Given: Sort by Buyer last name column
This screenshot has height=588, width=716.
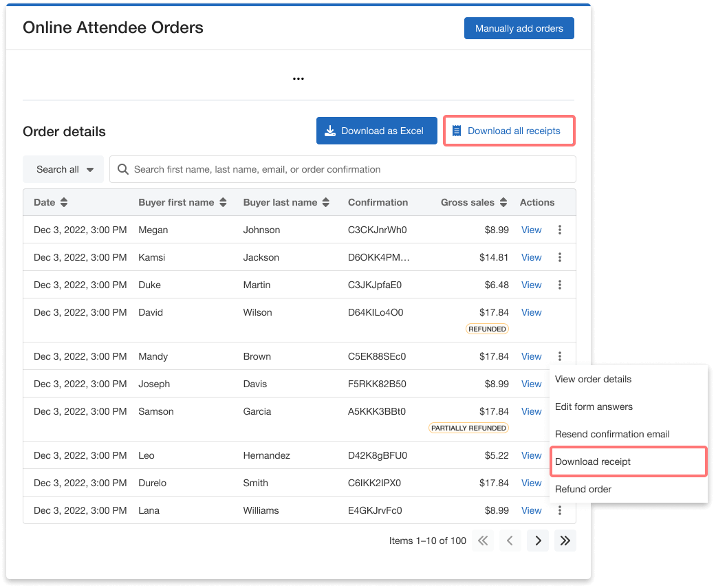Looking at the screenshot, I should coord(326,203).
